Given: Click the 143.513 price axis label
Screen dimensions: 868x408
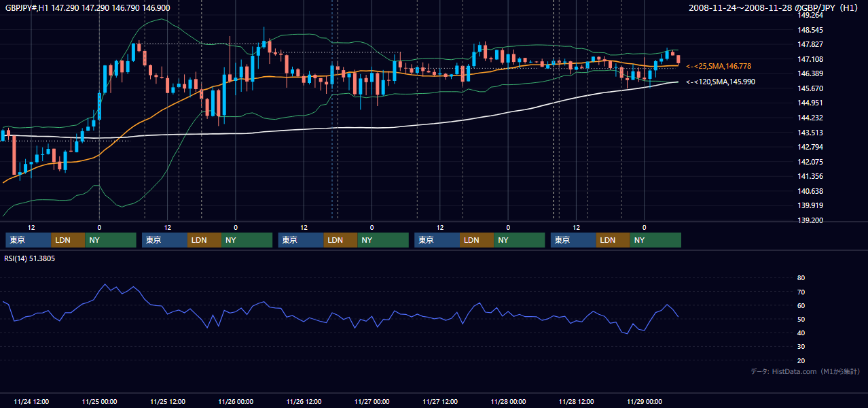Looking at the screenshot, I should pyautogui.click(x=810, y=133).
